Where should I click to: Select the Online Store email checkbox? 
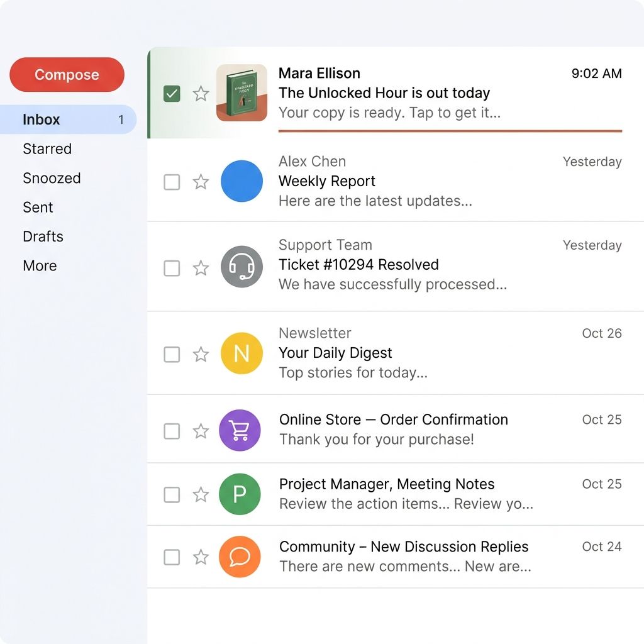(x=172, y=431)
